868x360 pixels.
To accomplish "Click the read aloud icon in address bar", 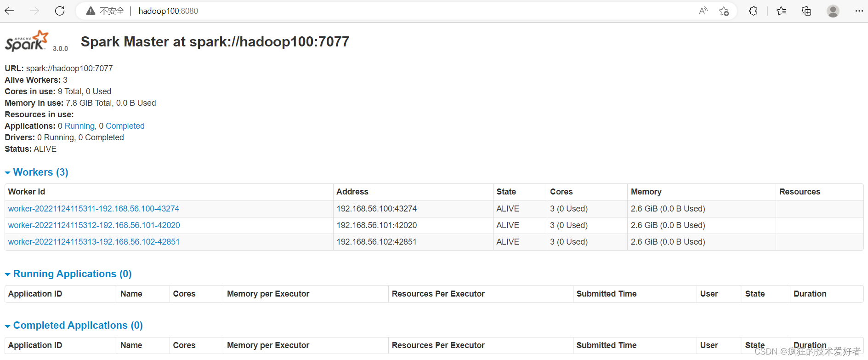I will tap(703, 11).
